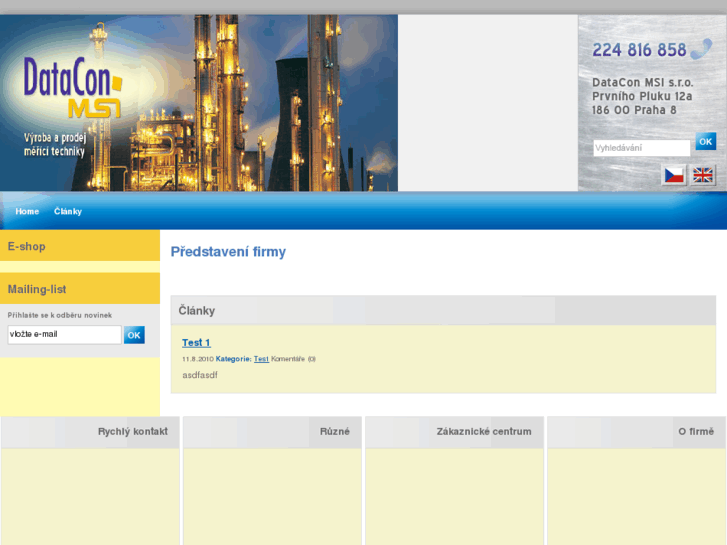Select the Různé footer panel header

334,432
